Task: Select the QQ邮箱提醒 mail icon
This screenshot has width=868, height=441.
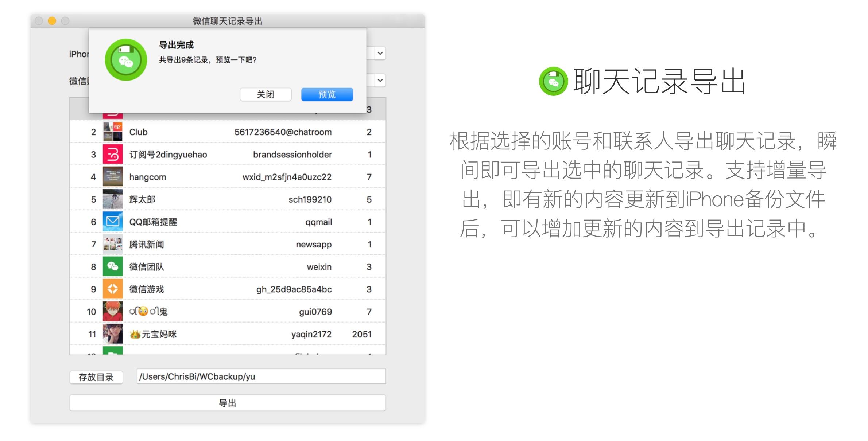Action: coord(113,222)
